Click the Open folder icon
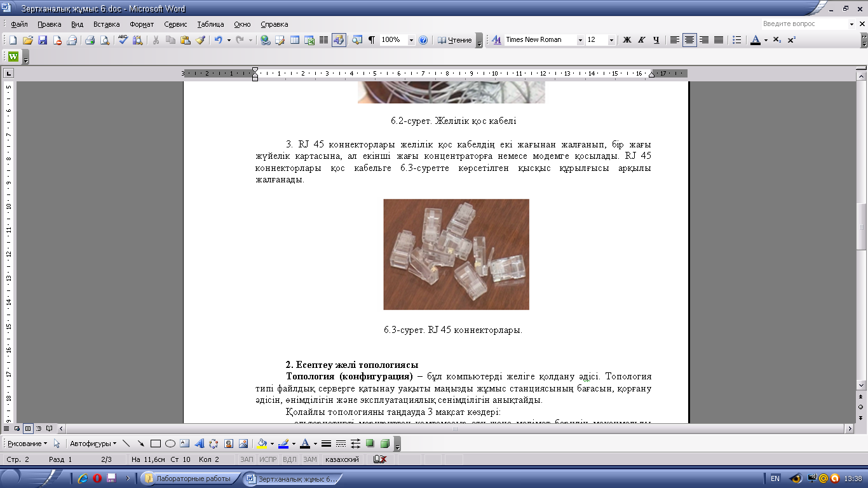This screenshot has height=488, width=868. pos(27,40)
